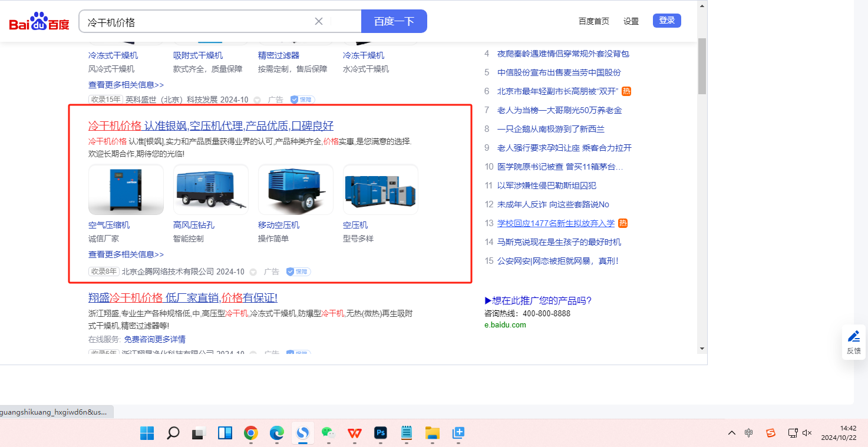Screen dimensions: 868x447
Task: Click the blue 空气压缩机 cabinet thumbnail
Action: pos(126,190)
